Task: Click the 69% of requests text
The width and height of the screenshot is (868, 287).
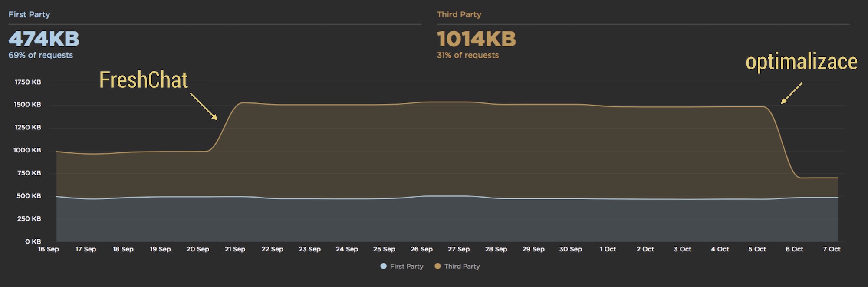Action: [41, 55]
